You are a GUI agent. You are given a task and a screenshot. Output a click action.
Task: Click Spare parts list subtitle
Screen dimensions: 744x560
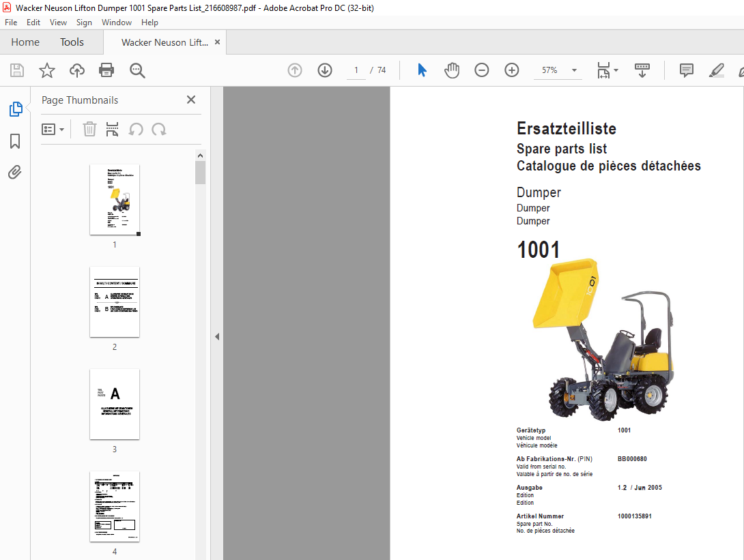click(x=561, y=149)
